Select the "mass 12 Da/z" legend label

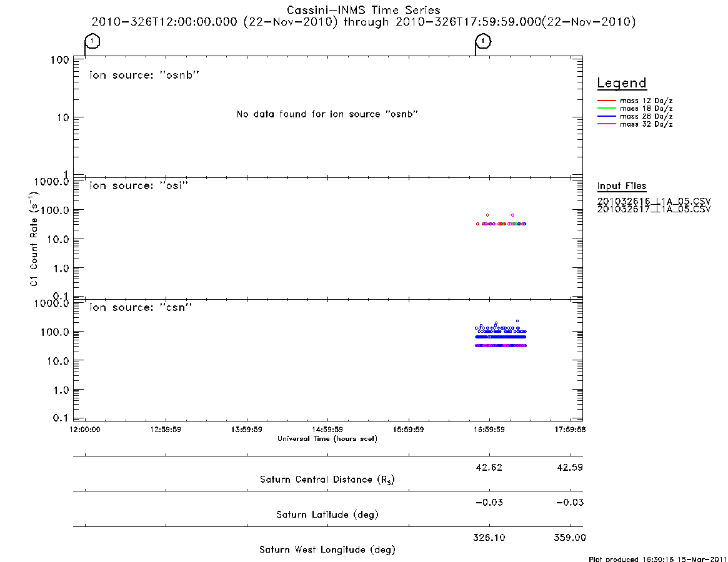(646, 101)
